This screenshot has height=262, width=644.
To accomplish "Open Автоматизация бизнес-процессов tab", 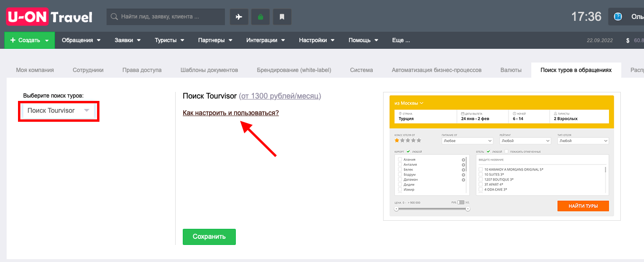I will [x=437, y=70].
